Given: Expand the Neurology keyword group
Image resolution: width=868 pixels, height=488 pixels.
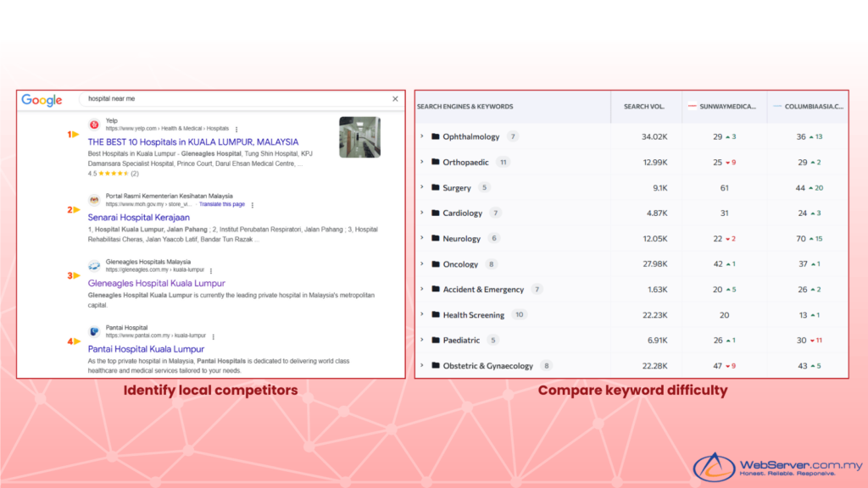Looking at the screenshot, I should point(422,238).
